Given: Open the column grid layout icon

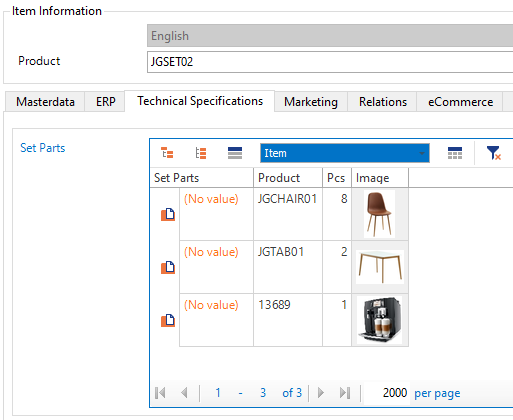Looking at the screenshot, I should [455, 153].
